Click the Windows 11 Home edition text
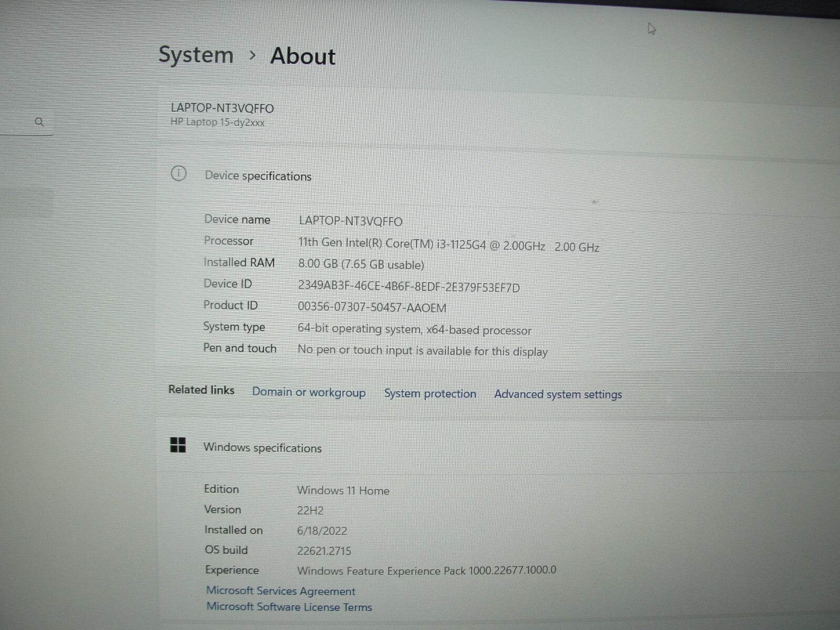The height and width of the screenshot is (630, 840). [343, 490]
